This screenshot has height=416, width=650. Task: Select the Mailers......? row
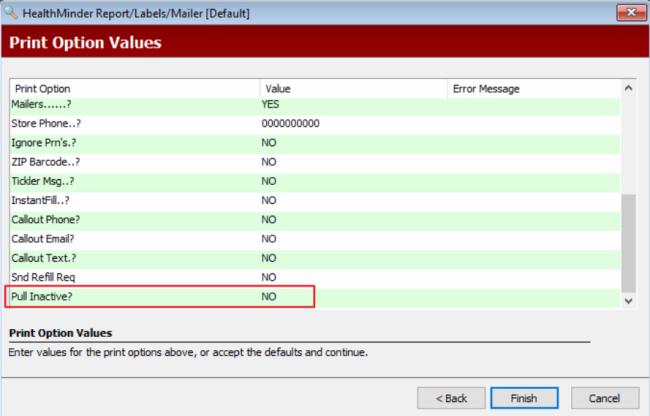tap(315, 104)
